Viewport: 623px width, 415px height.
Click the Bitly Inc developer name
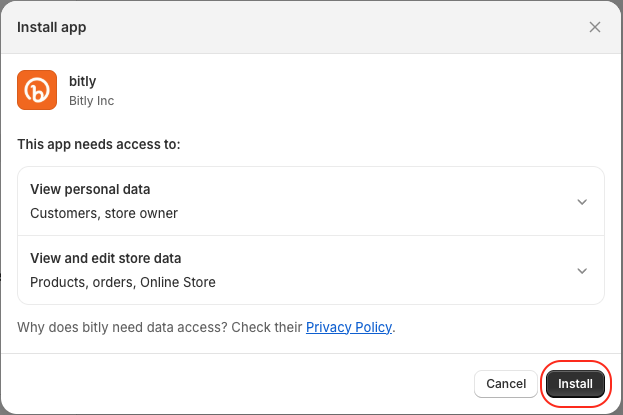(x=91, y=101)
